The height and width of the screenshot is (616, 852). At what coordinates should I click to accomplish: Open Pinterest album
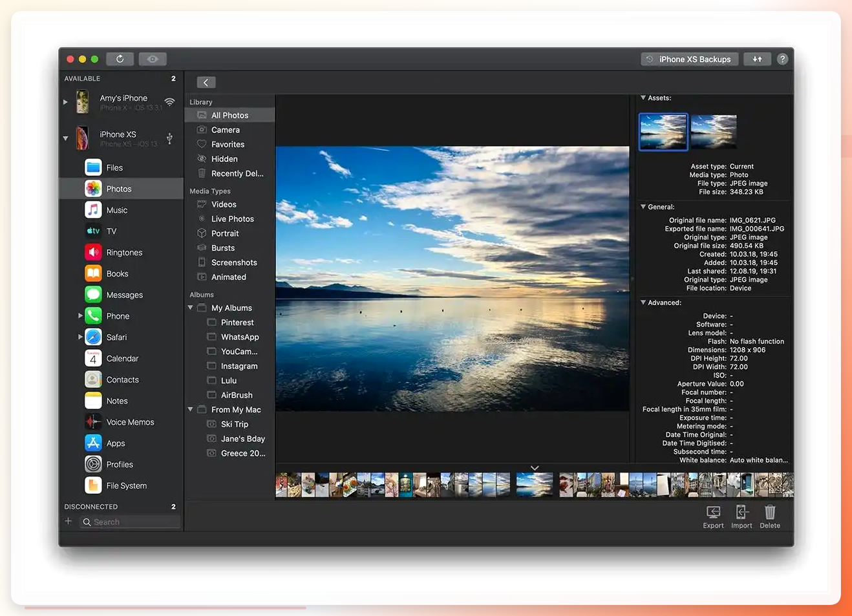click(229, 323)
